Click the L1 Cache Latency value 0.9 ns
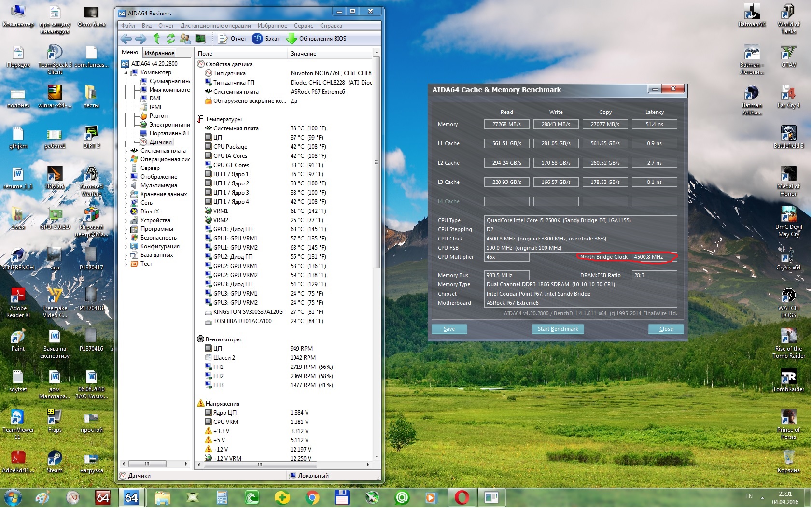The height and width of the screenshot is (508, 812). pos(654,143)
